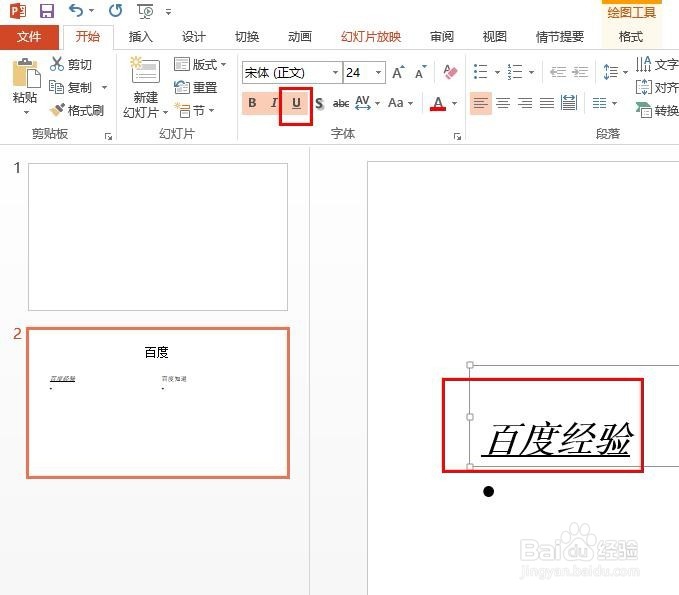The width and height of the screenshot is (679, 595).
Task: Switch to the 设计 tab
Action: (194, 37)
